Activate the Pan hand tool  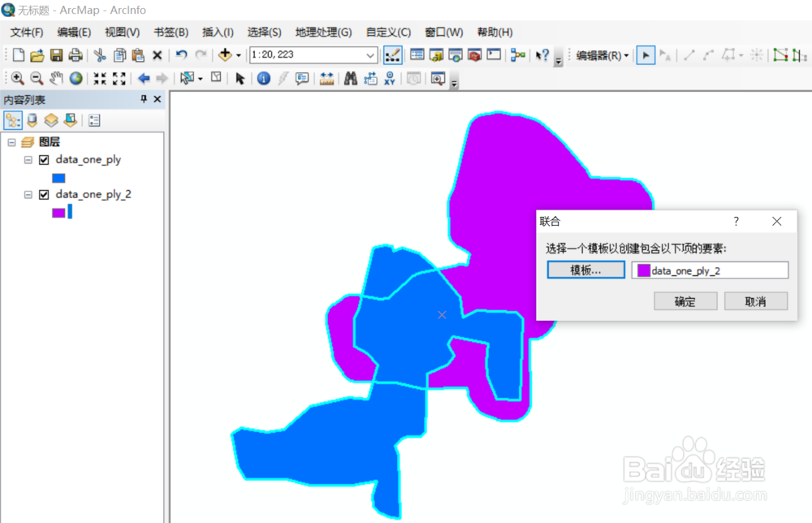click(56, 79)
